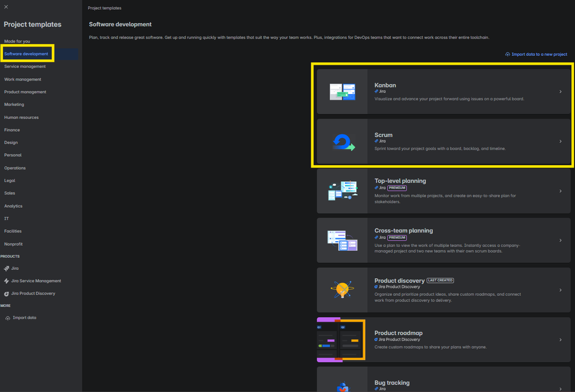
Task: Select the Kanban template title
Action: (385, 85)
